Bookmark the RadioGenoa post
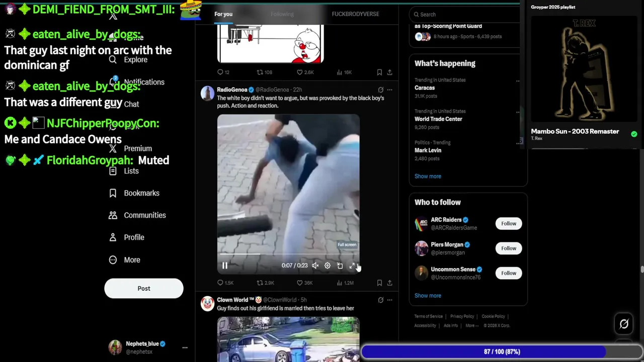The width and height of the screenshot is (644, 362). 379,283
